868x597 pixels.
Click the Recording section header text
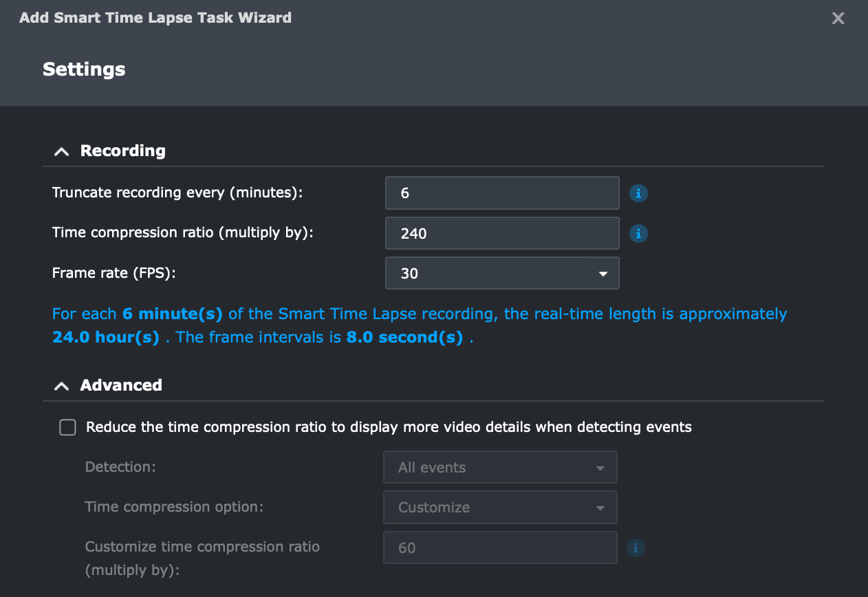click(x=123, y=151)
